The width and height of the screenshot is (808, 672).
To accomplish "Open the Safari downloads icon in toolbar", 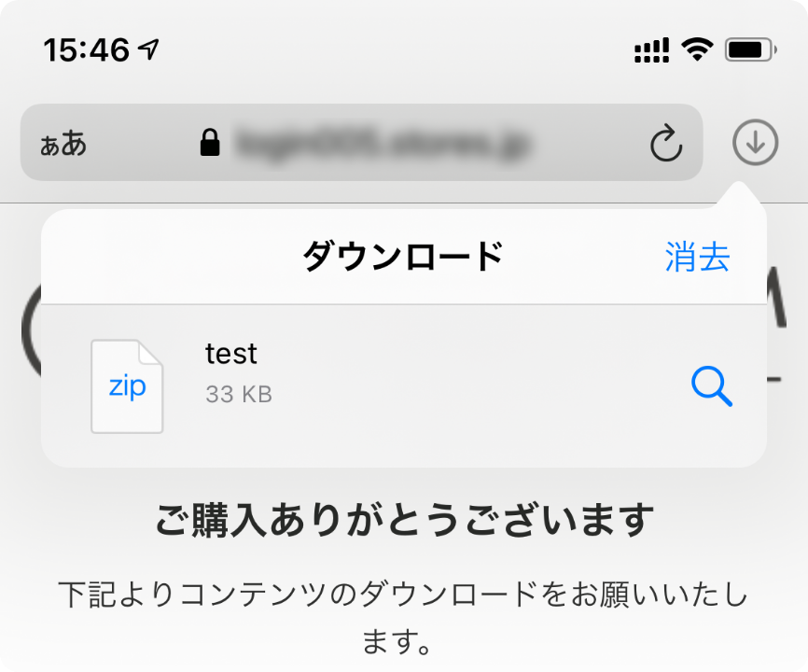I will [755, 143].
